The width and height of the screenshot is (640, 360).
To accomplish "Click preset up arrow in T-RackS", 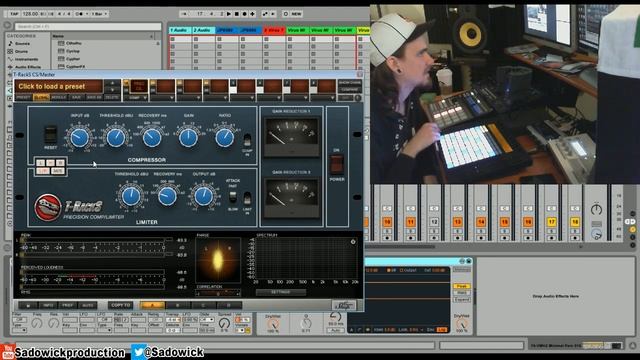I will tap(112, 83).
